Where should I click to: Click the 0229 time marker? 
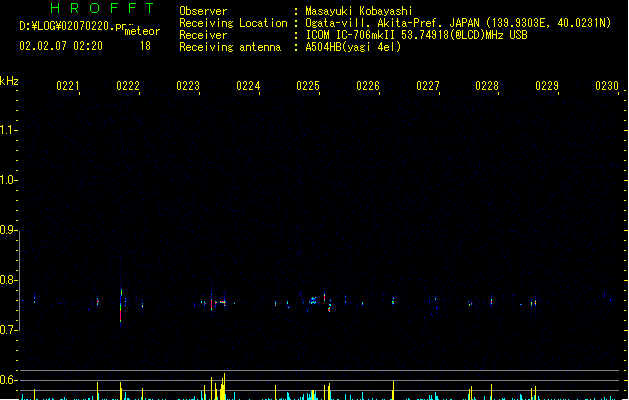[547, 86]
